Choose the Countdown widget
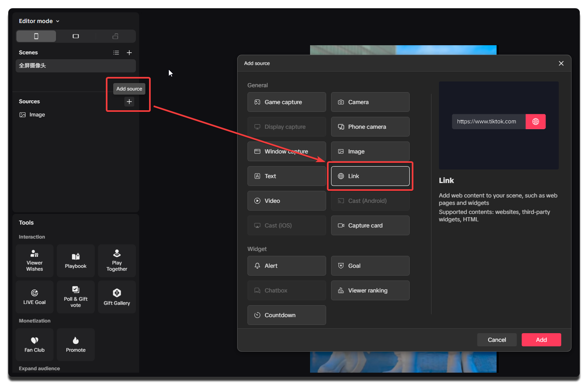 pos(286,315)
